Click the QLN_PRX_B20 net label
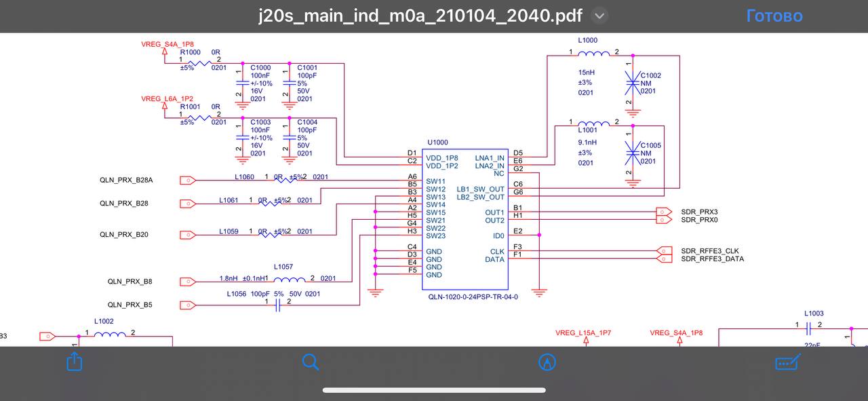868x401 pixels. point(124,235)
